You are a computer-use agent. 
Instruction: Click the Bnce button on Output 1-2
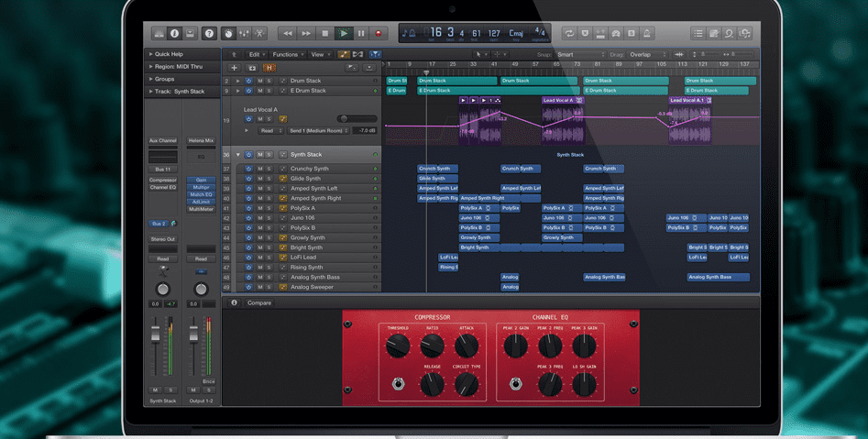click(208, 381)
